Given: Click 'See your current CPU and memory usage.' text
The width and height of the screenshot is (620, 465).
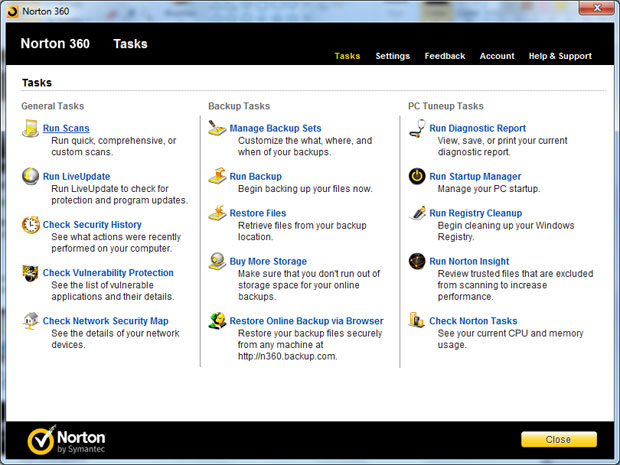Looking at the screenshot, I should (510, 339).
